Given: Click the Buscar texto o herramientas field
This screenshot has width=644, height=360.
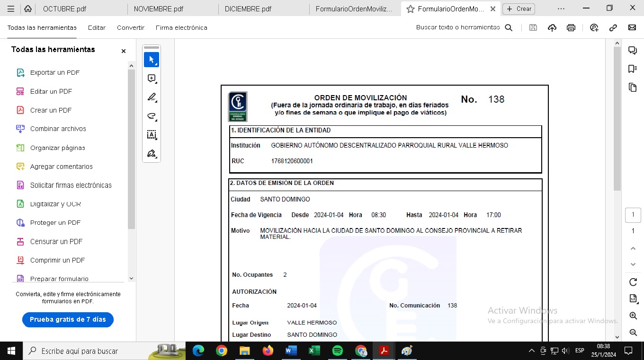Looking at the screenshot, I should tap(458, 28).
